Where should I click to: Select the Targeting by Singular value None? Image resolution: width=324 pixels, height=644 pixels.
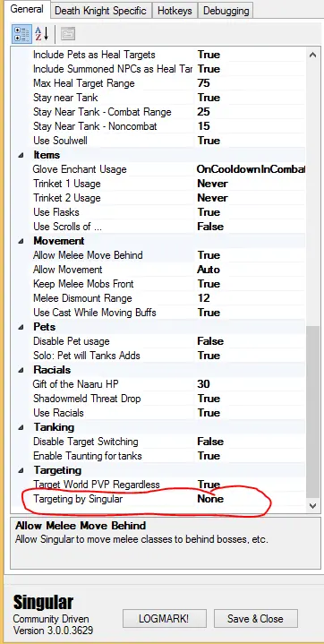coord(250,499)
